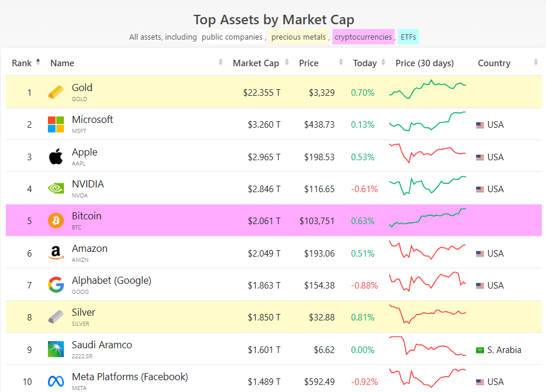Click the Bitcoin logo icon
The height and width of the screenshot is (392, 546).
tap(56, 221)
